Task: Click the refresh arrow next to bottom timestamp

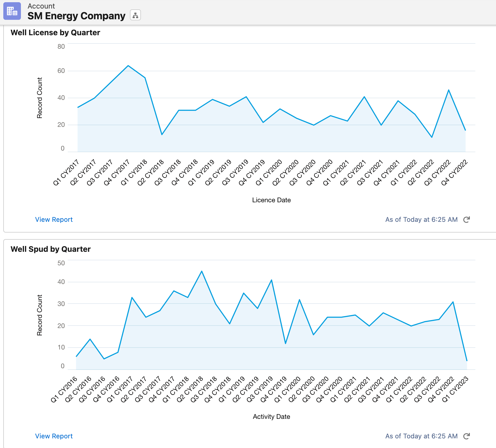Action: coord(466,436)
